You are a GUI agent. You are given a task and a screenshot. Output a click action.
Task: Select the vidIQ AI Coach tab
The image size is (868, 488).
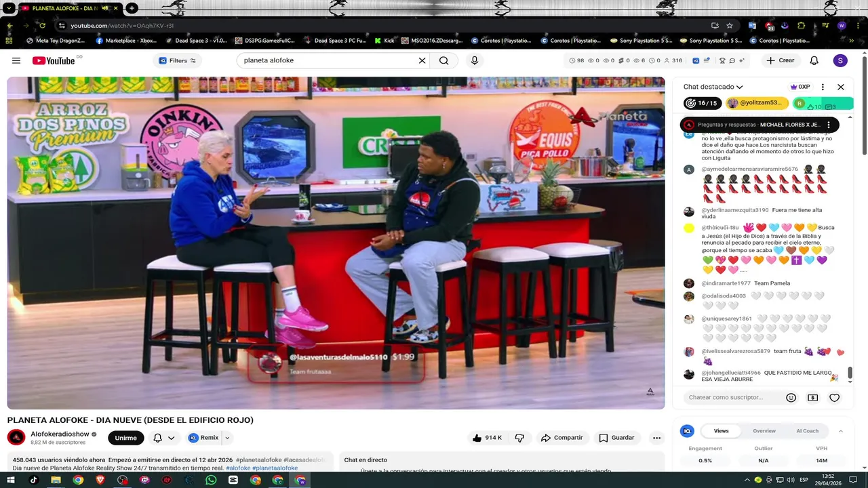pyautogui.click(x=807, y=431)
